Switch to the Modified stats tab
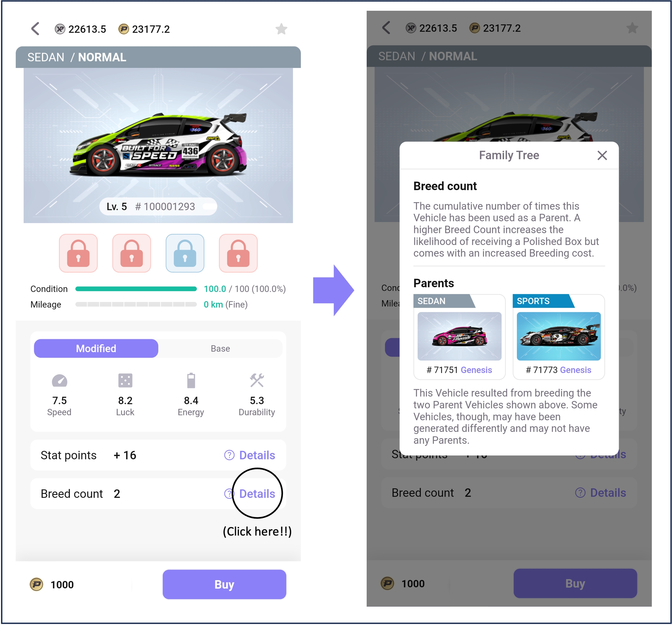This screenshot has width=672, height=625. coord(96,349)
